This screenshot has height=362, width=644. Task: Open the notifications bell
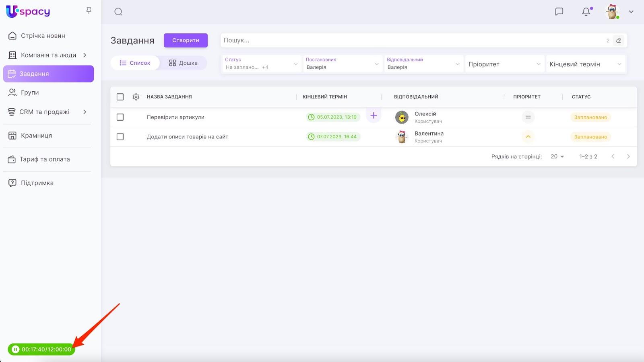pos(586,12)
